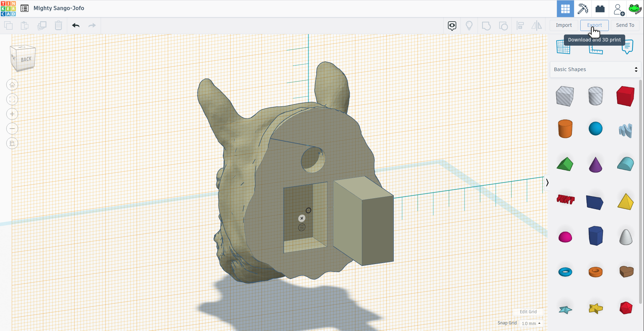The width and height of the screenshot is (644, 331).
Task: Click the x marker inside the cavity
Action: (302, 218)
